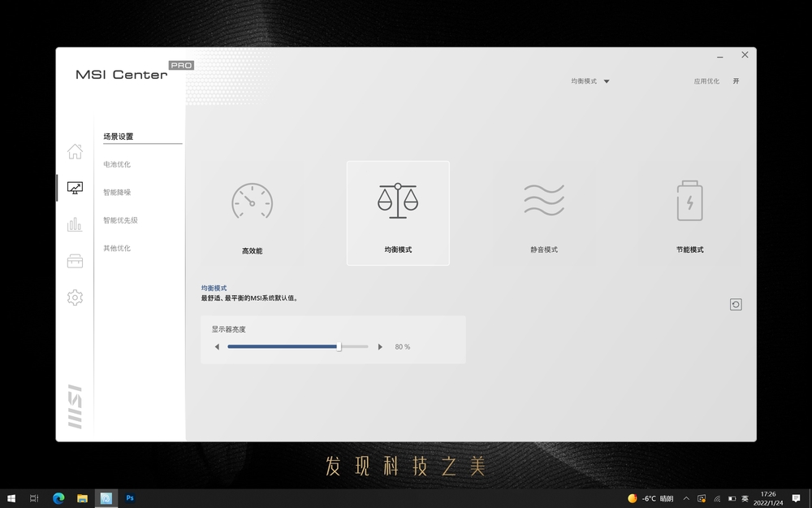Select the 节能模式 battery saver card
The height and width of the screenshot is (508, 812).
coord(689,214)
